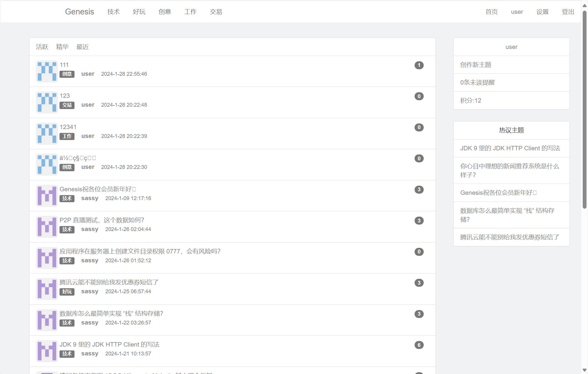Click the 创意 tag badge under topic 111
Viewport: 588px width, 374px height.
coord(67,74)
